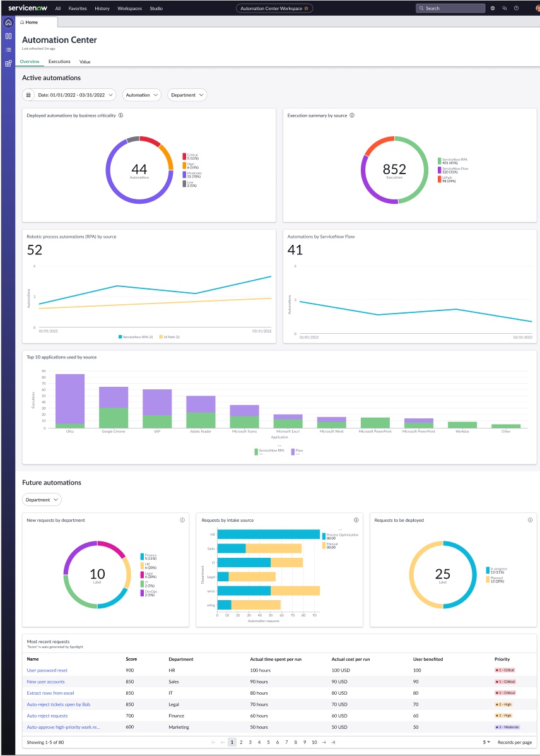Screen dimensions: 540x756
Task: Open the Studio menu item
Action: (x=156, y=8)
